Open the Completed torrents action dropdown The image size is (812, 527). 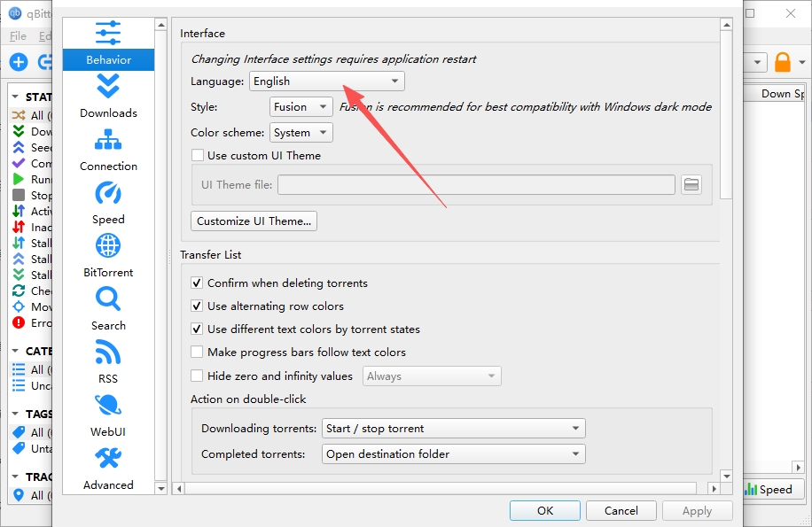(x=454, y=454)
